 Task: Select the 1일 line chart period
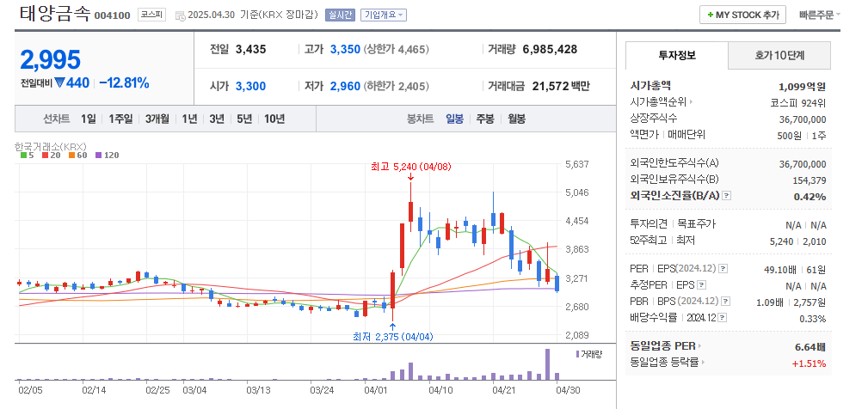(x=88, y=119)
